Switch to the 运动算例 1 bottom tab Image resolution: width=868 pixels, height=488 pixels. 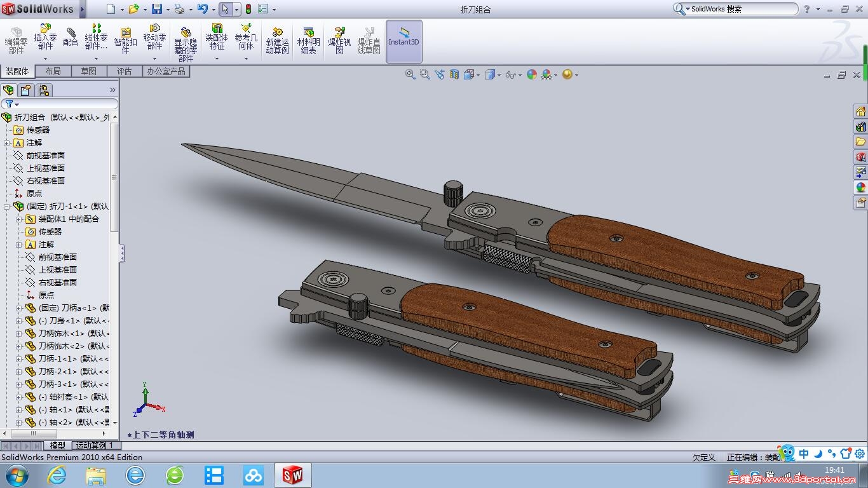[95, 445]
